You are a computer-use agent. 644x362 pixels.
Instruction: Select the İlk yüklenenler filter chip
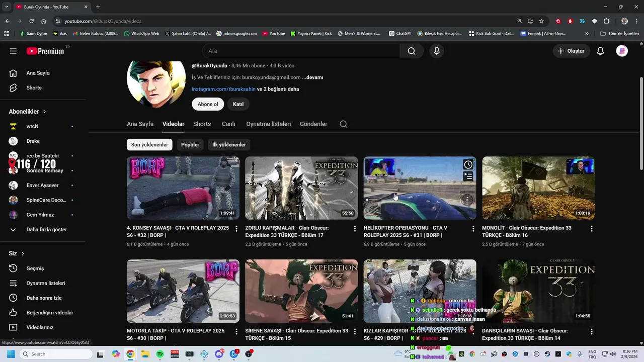click(229, 145)
